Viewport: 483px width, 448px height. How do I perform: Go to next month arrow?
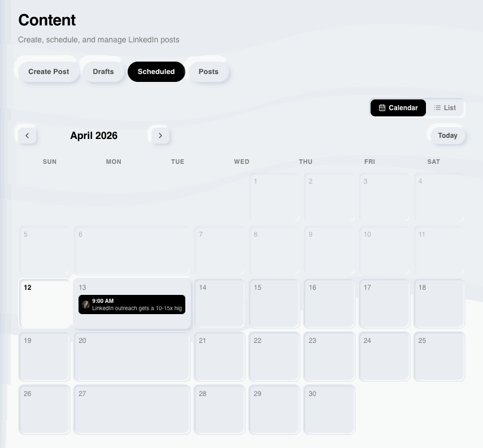click(160, 136)
